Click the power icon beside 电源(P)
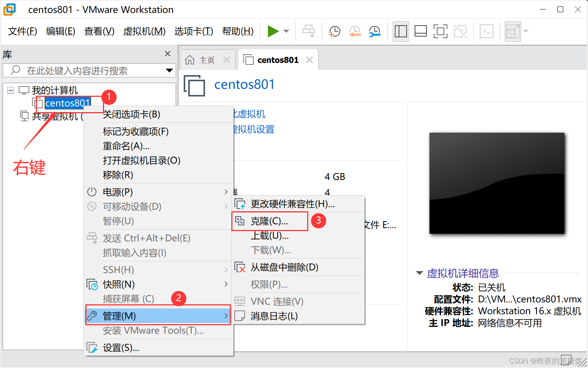Viewport: 588px width, 368px height. (92, 192)
